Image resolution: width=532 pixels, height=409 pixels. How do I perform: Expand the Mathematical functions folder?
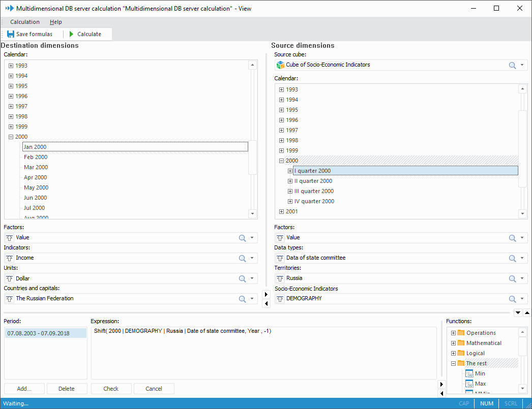[453, 343]
